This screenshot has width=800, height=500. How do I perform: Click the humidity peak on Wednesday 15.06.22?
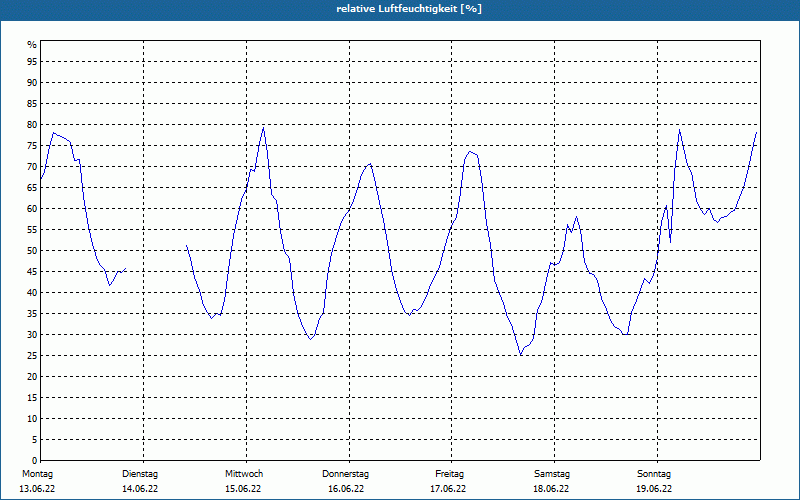click(x=263, y=128)
